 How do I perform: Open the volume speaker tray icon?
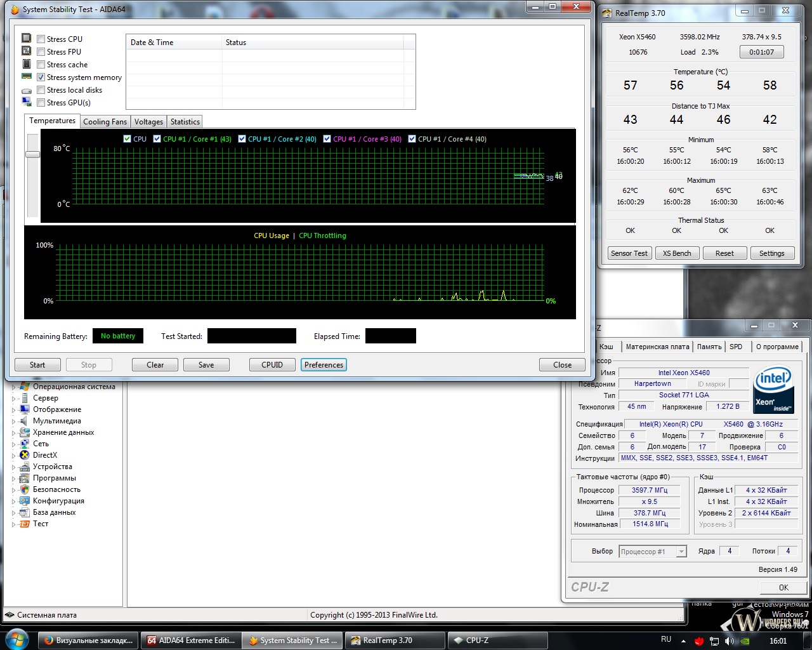click(x=730, y=640)
